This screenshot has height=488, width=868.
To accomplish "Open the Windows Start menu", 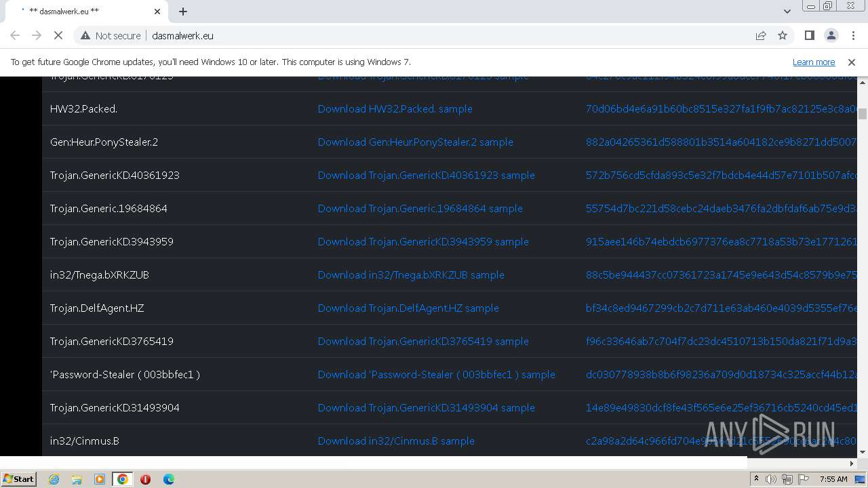I will 18,479.
